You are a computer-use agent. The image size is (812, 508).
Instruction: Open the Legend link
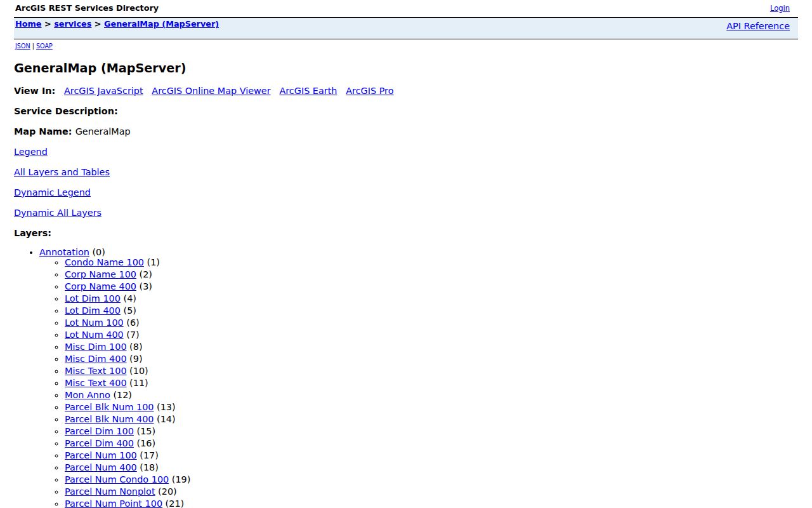pyautogui.click(x=31, y=152)
